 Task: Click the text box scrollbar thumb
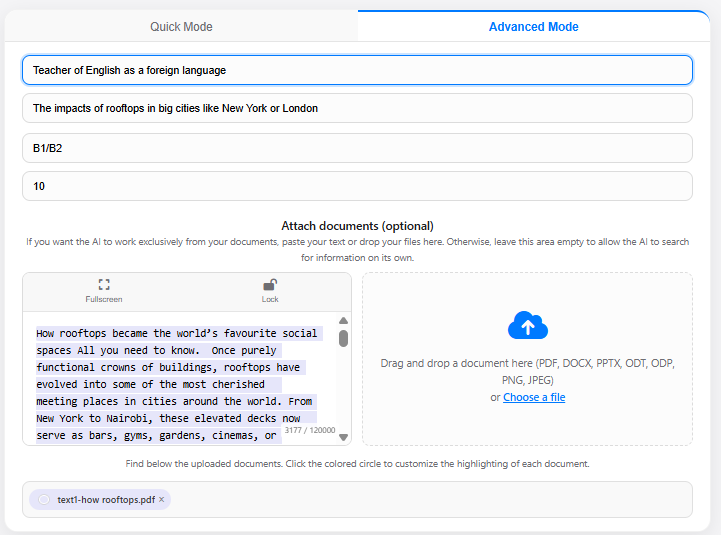tap(343, 338)
